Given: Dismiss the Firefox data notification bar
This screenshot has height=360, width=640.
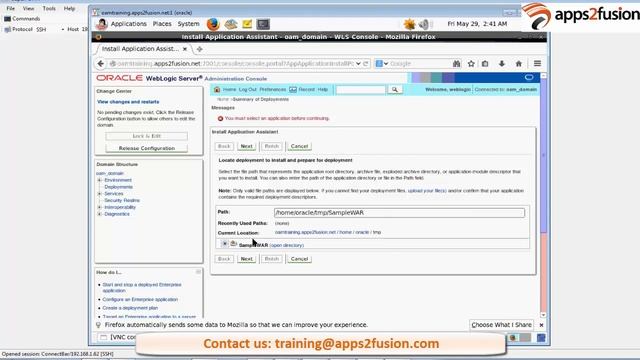Looking at the screenshot, I should click(541, 325).
